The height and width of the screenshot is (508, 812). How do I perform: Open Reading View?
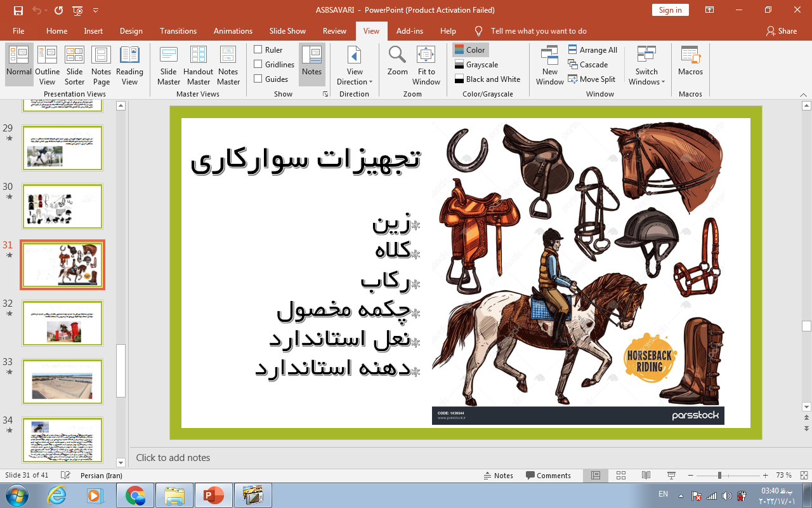[x=129, y=65]
